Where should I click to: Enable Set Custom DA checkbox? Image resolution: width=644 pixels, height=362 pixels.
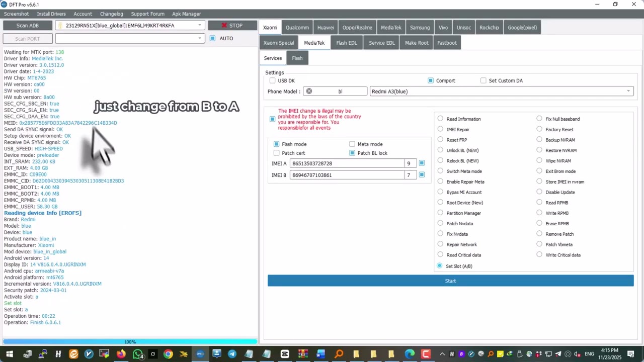click(x=484, y=80)
